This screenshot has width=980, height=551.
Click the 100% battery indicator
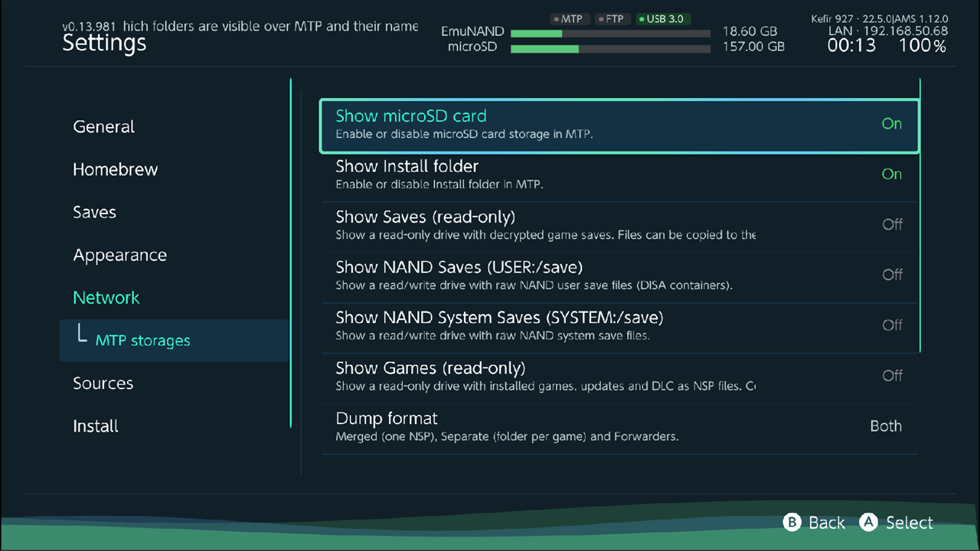pos(923,46)
